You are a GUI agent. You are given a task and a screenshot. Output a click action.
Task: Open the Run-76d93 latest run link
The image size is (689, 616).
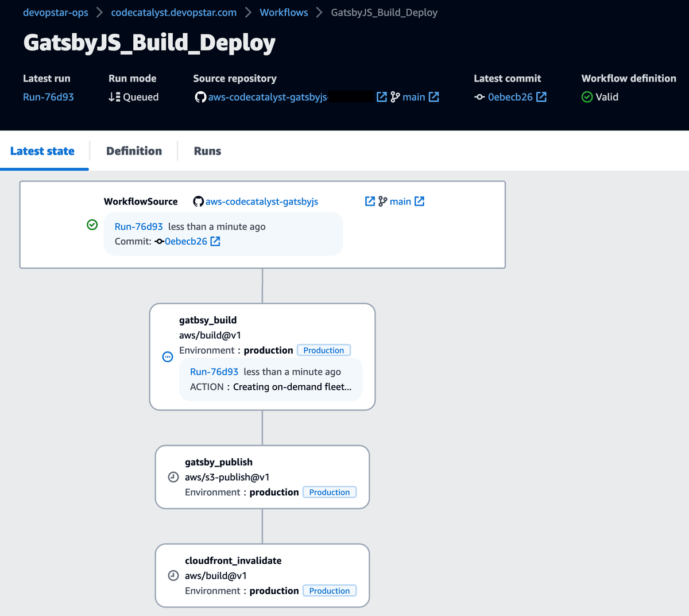coord(48,97)
